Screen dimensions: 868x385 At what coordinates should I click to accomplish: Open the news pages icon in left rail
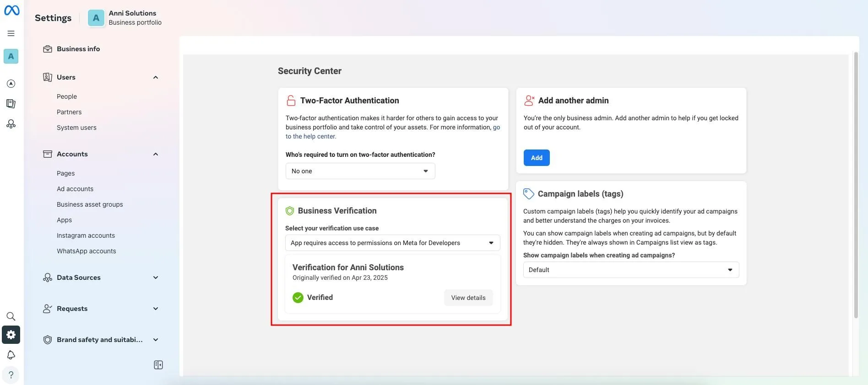(x=11, y=104)
